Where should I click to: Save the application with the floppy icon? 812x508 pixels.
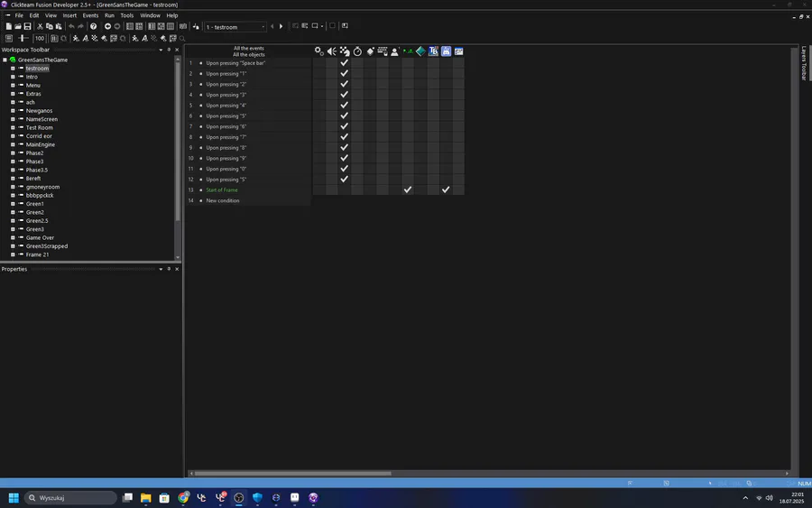(x=27, y=26)
